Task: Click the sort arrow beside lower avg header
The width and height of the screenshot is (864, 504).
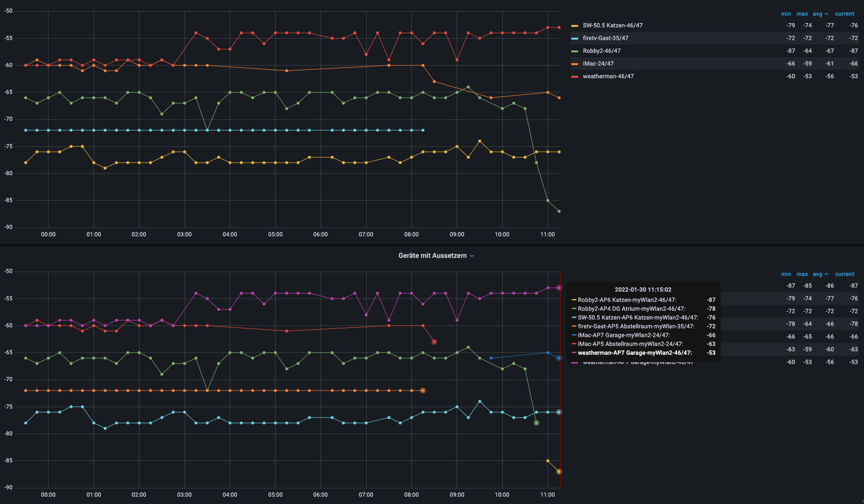Action: [x=826, y=274]
